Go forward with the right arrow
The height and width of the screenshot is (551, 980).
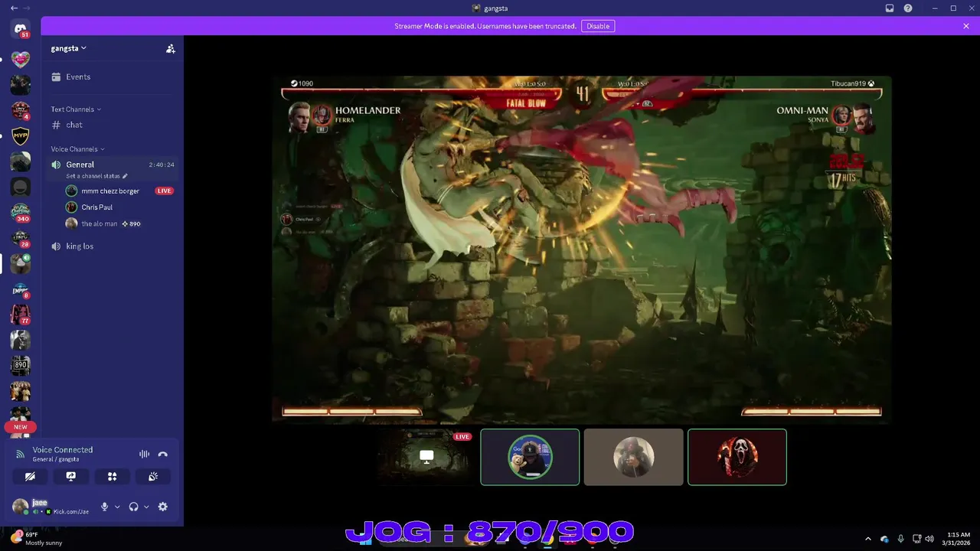27,8
